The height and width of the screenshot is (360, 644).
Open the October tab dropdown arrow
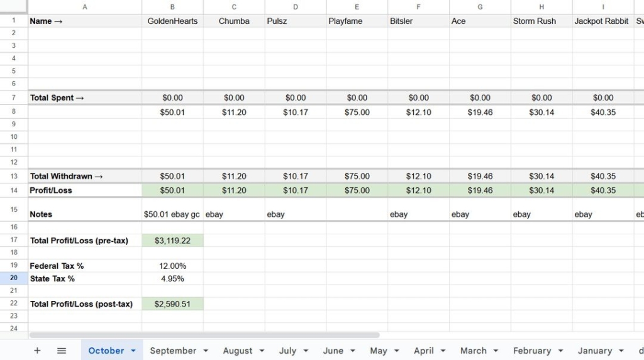coord(133,351)
